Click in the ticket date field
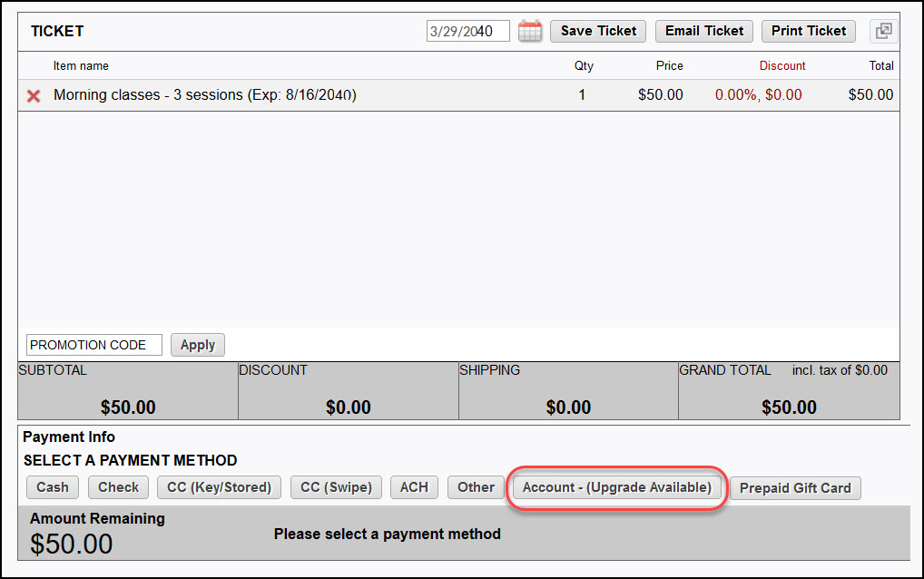This screenshot has width=924, height=579. click(x=467, y=31)
